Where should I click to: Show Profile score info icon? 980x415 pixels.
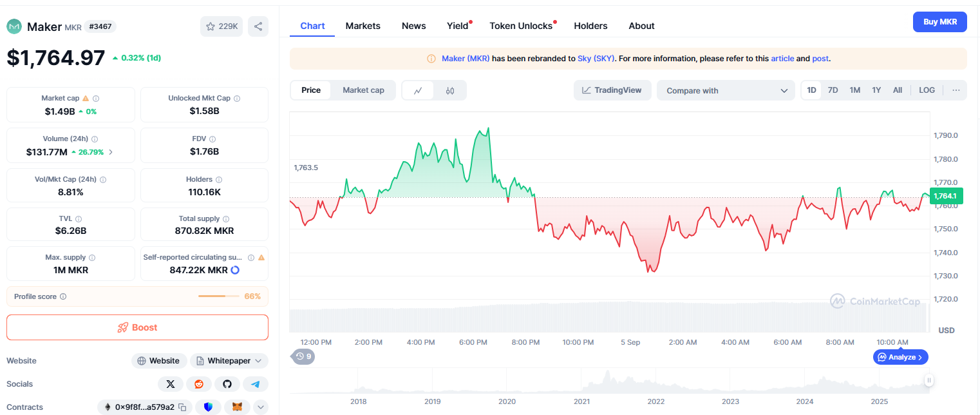63,296
